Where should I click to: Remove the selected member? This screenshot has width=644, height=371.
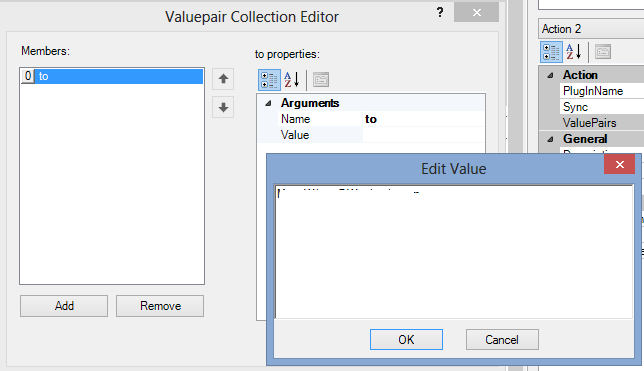pyautogui.click(x=160, y=306)
